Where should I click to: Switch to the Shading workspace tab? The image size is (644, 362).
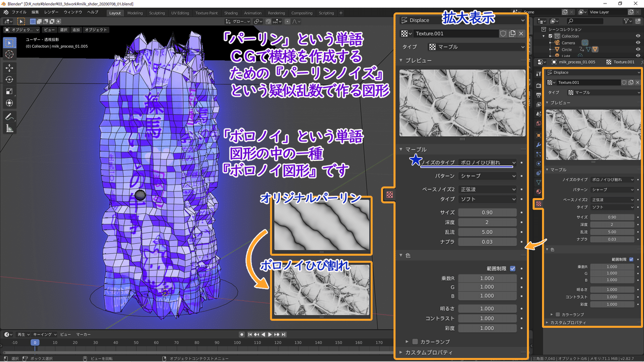click(231, 13)
